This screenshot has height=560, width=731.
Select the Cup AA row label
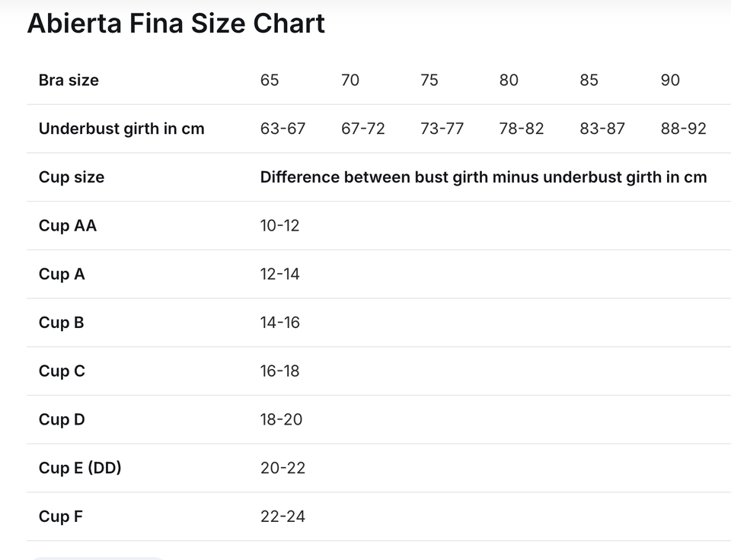pyautogui.click(x=68, y=225)
